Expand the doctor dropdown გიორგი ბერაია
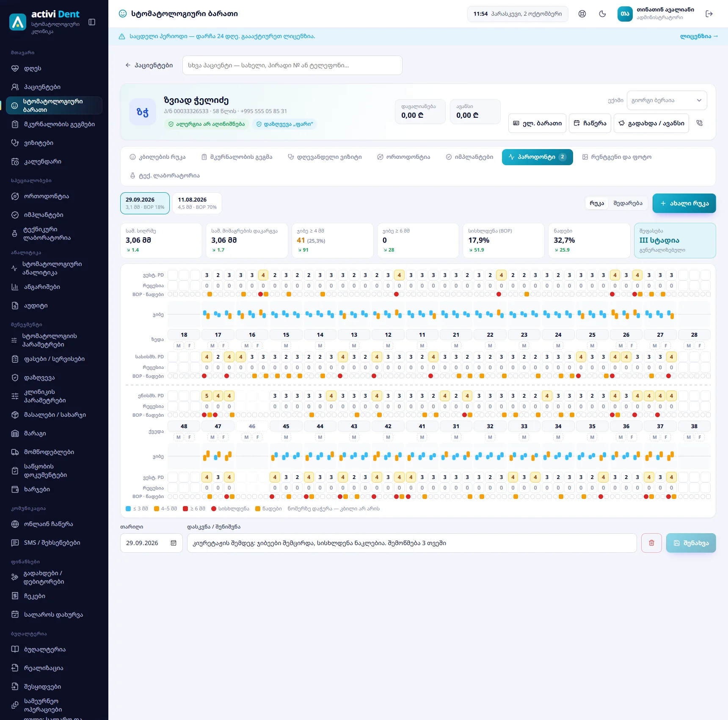The width and height of the screenshot is (728, 720). [667, 100]
